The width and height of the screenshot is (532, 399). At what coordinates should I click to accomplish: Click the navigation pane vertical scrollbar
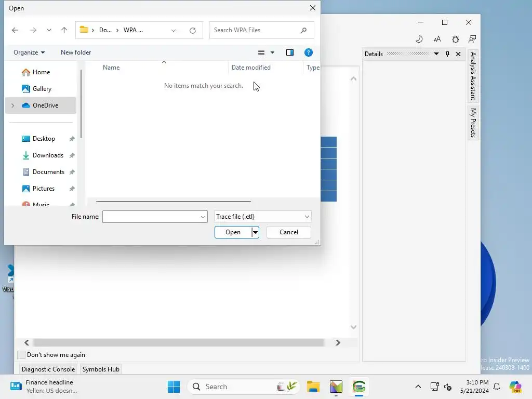(81, 104)
